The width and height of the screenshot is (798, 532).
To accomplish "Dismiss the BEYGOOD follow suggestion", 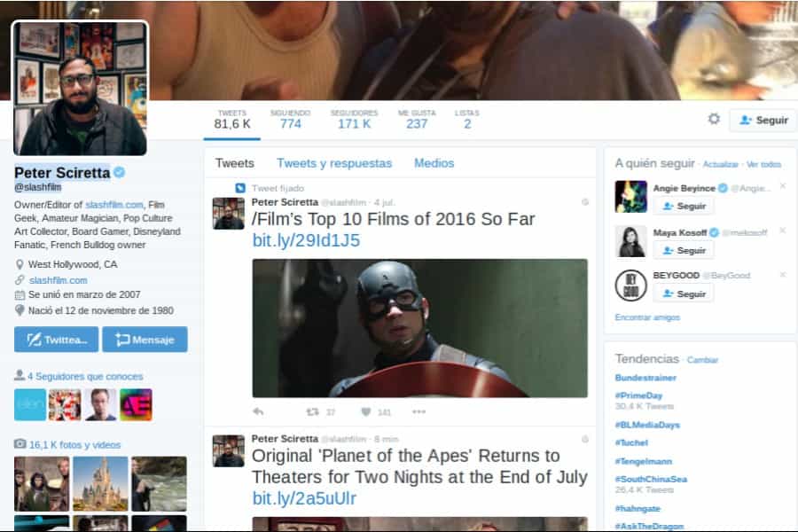I will coord(783,274).
